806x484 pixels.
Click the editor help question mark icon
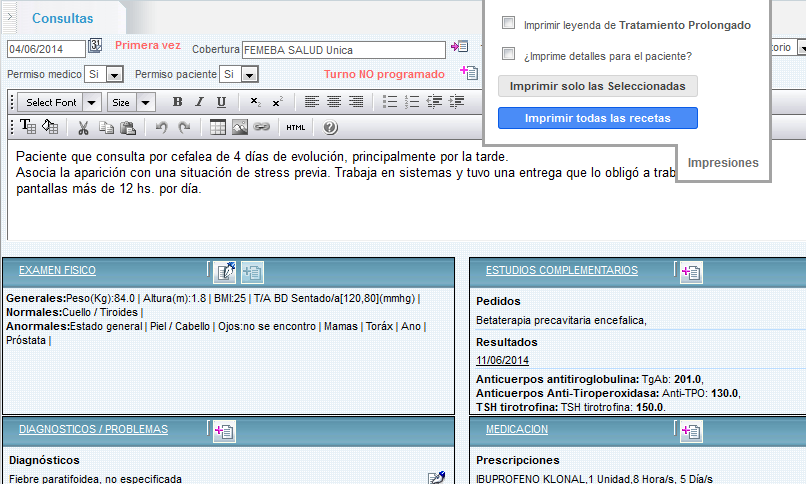point(331,127)
